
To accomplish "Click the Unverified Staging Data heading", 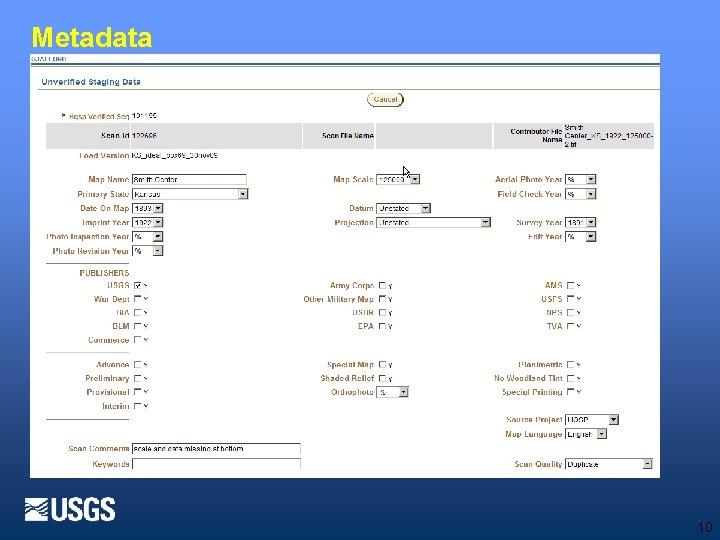I will click(91, 82).
